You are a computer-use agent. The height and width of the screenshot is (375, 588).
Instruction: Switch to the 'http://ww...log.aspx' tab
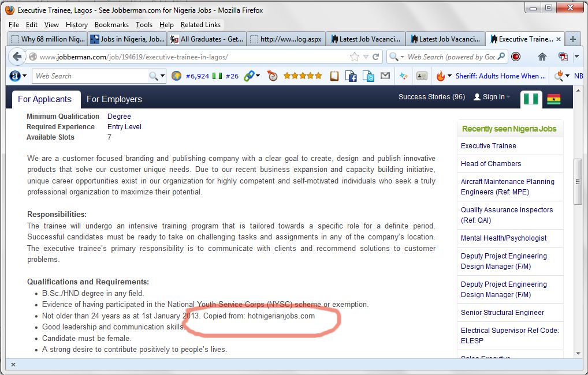coord(286,39)
